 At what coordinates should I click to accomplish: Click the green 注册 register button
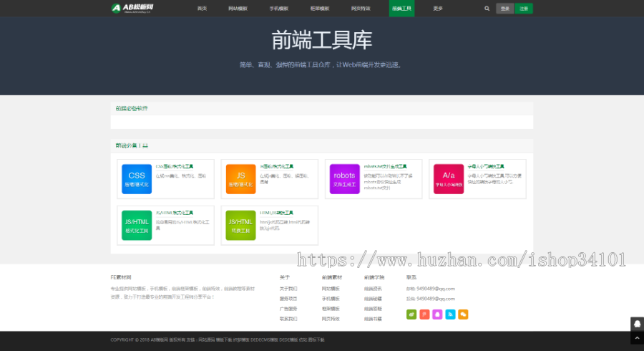point(524,9)
